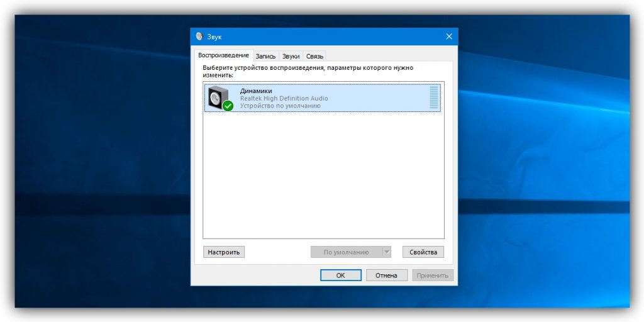Click the speaker icon in the title bar
The width and height of the screenshot is (644, 322).
tap(199, 37)
